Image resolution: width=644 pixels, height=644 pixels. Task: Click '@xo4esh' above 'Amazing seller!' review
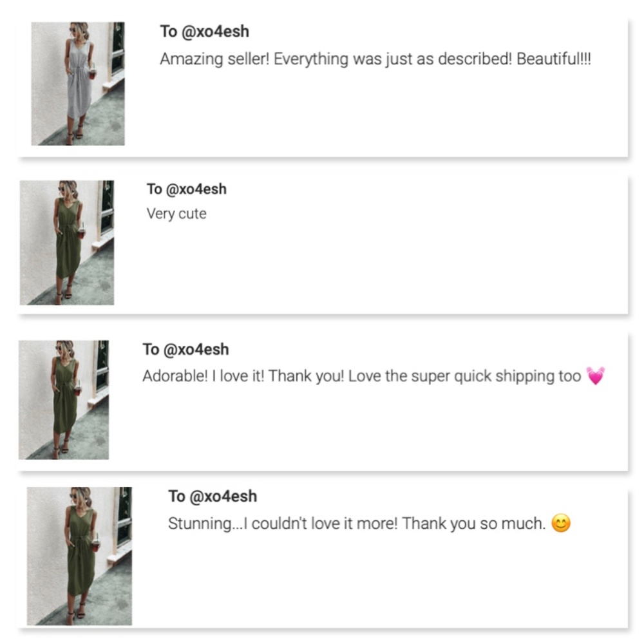pyautogui.click(x=216, y=32)
